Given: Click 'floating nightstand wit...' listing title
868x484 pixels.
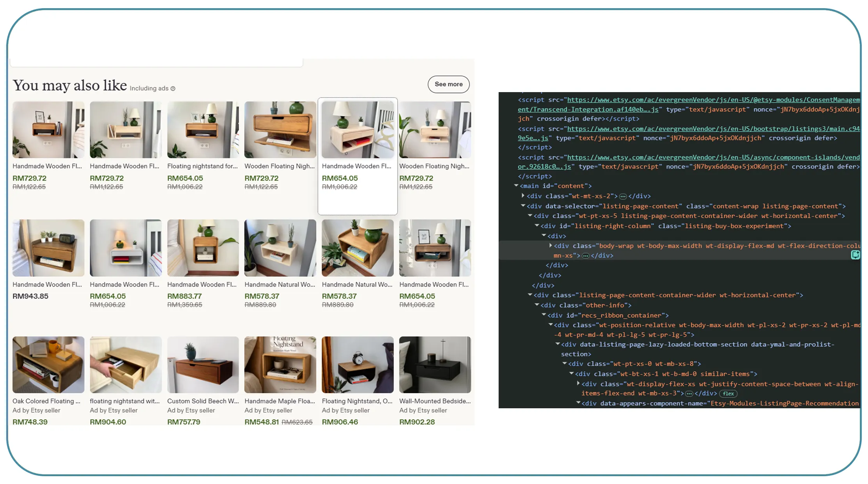Looking at the screenshot, I should coord(125,401).
